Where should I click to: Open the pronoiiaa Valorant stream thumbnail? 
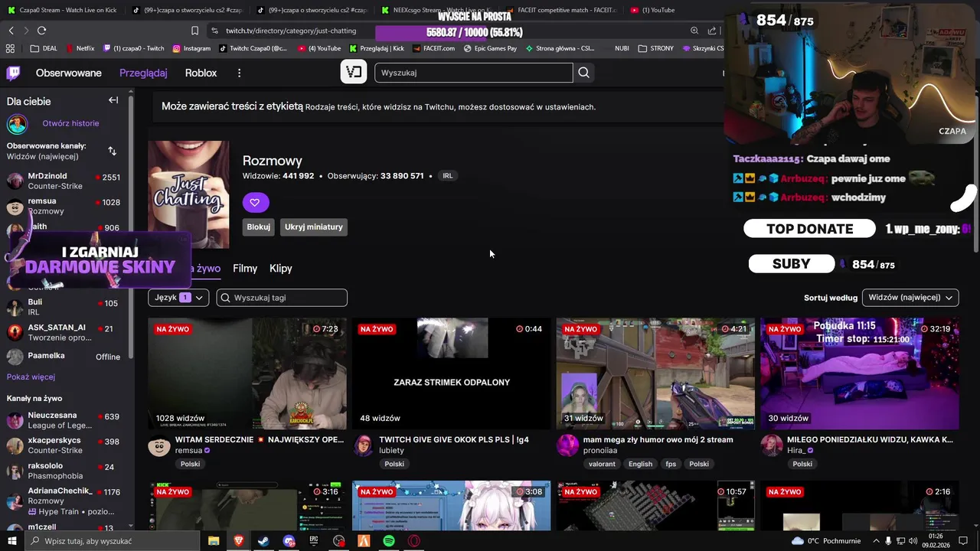(655, 373)
